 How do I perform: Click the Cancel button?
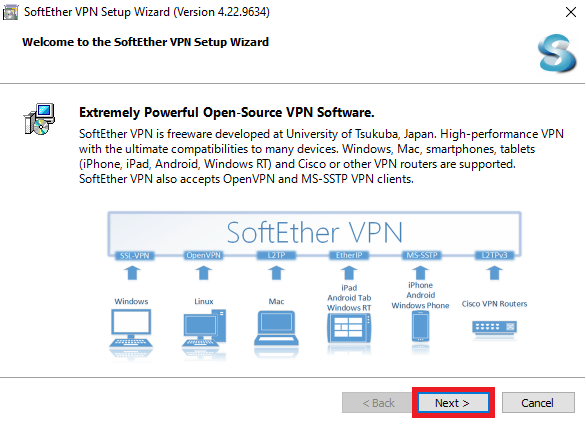click(538, 403)
